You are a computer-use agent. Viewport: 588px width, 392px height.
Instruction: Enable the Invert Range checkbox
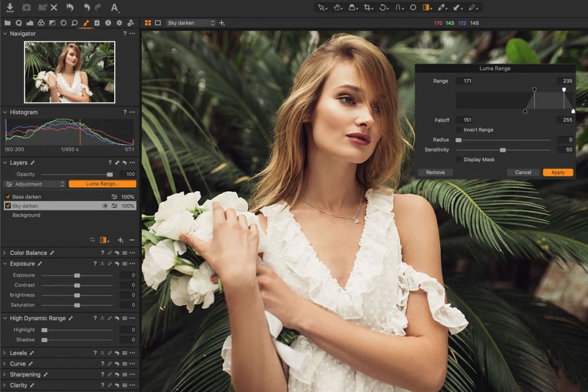tap(458, 130)
